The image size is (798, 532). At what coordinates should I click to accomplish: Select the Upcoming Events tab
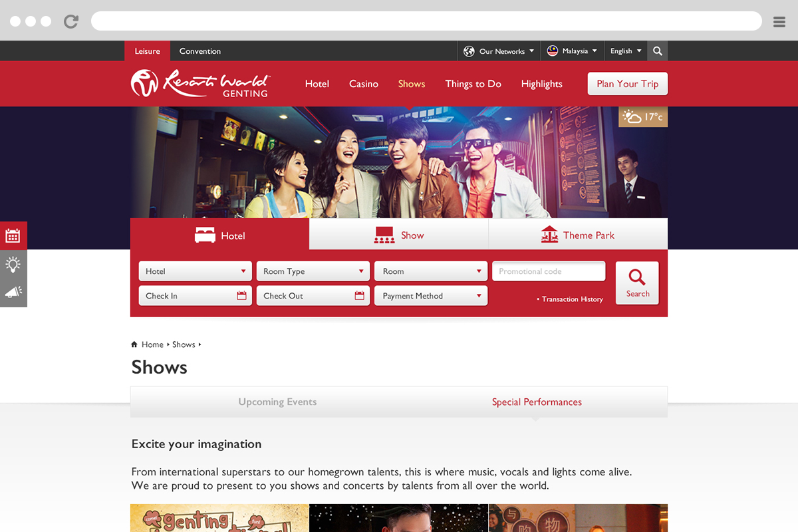click(277, 402)
